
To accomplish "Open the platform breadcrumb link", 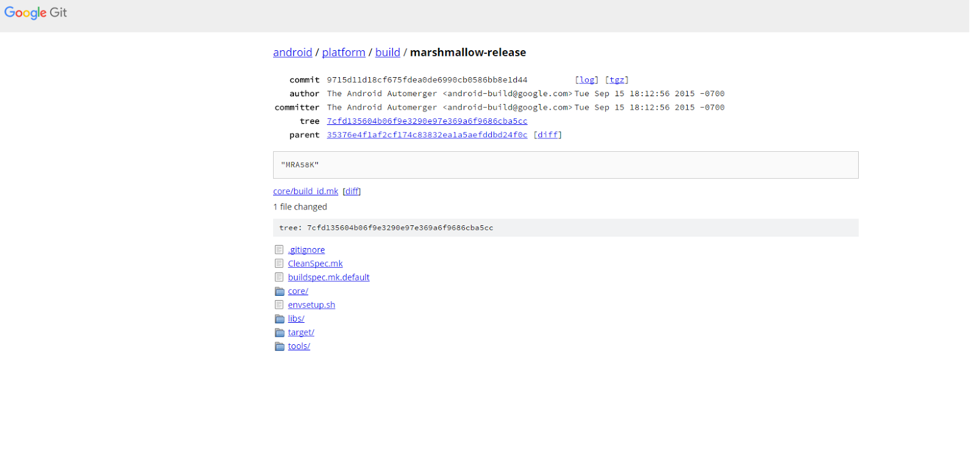I will pyautogui.click(x=344, y=53).
